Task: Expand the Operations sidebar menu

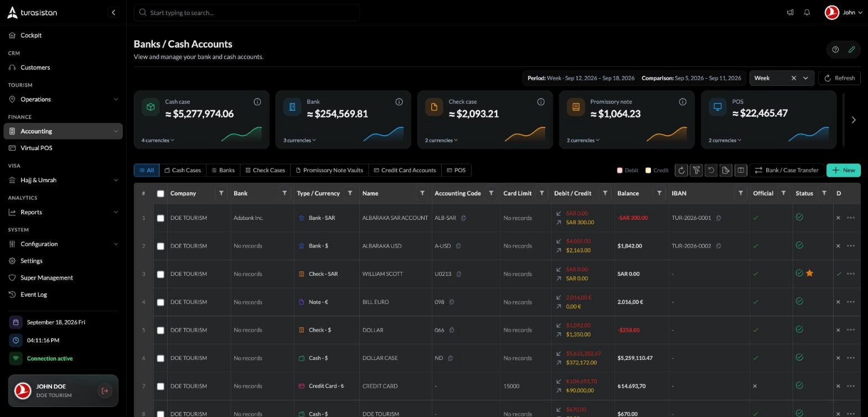Action: click(x=63, y=100)
